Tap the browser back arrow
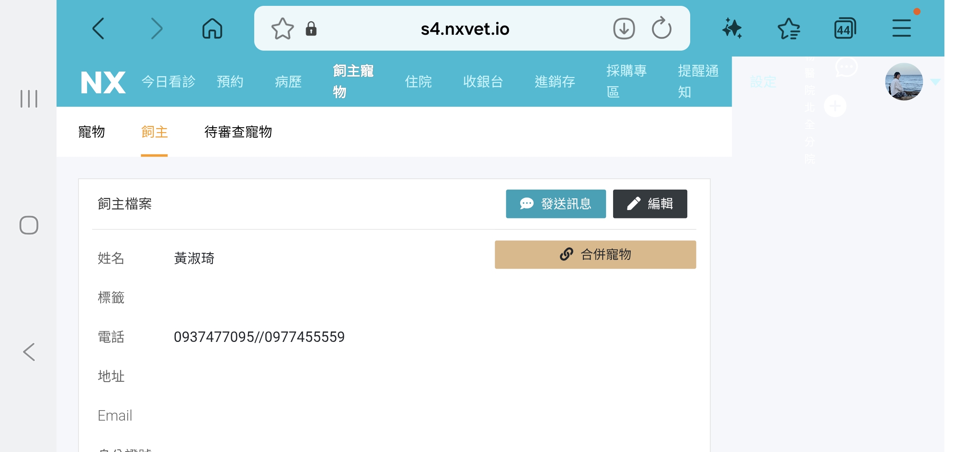The image size is (980, 452). click(x=98, y=28)
